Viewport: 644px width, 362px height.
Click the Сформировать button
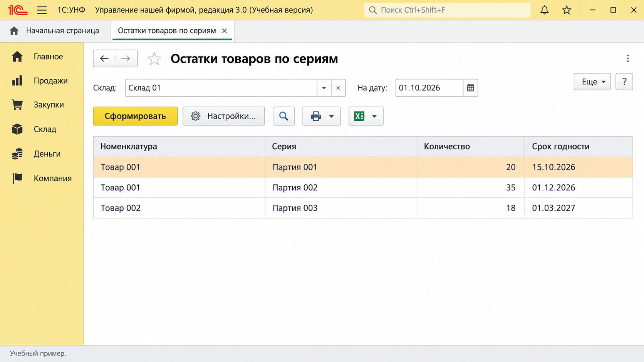click(135, 116)
